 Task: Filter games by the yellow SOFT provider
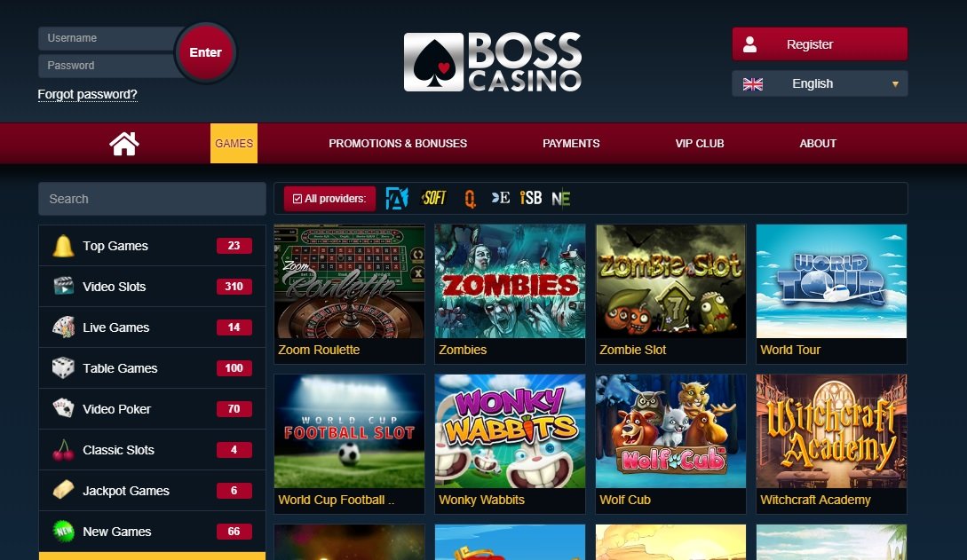tap(433, 198)
